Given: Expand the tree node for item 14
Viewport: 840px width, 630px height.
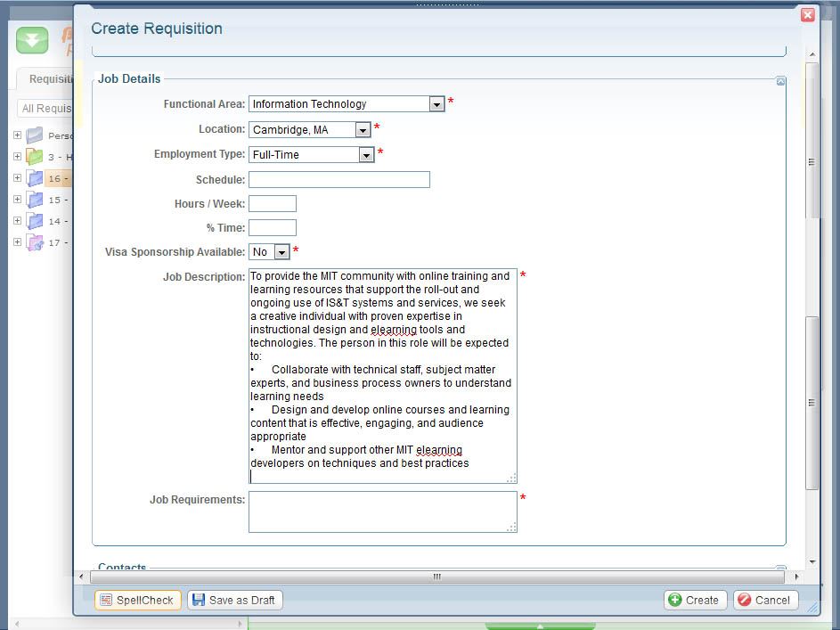Looking at the screenshot, I should point(17,221).
